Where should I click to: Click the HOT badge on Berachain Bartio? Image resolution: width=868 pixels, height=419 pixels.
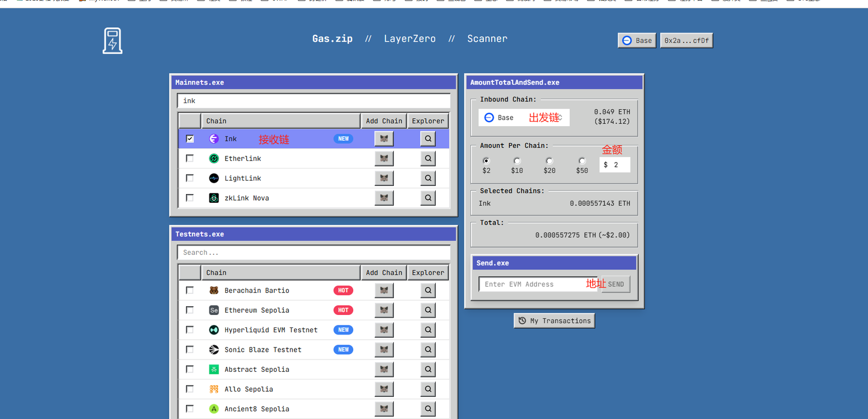click(x=343, y=291)
